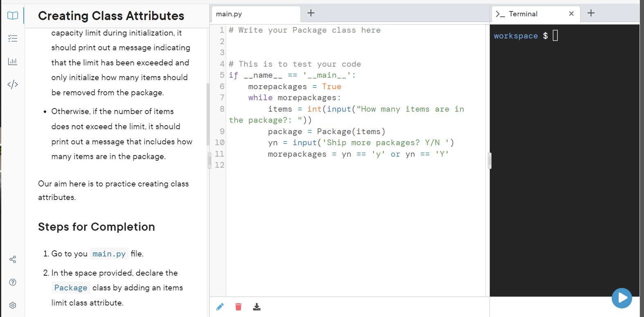Click '# This is to test your code' comment

295,64
